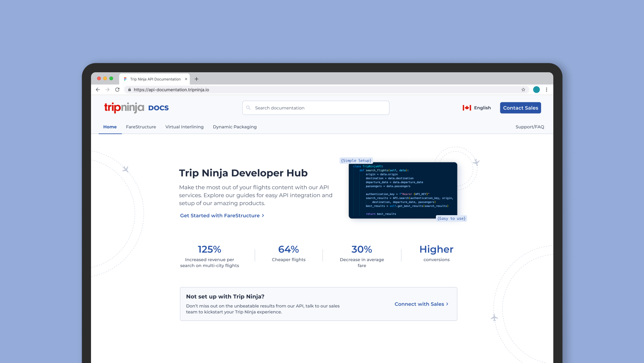Click the search magnifier icon

tap(248, 108)
